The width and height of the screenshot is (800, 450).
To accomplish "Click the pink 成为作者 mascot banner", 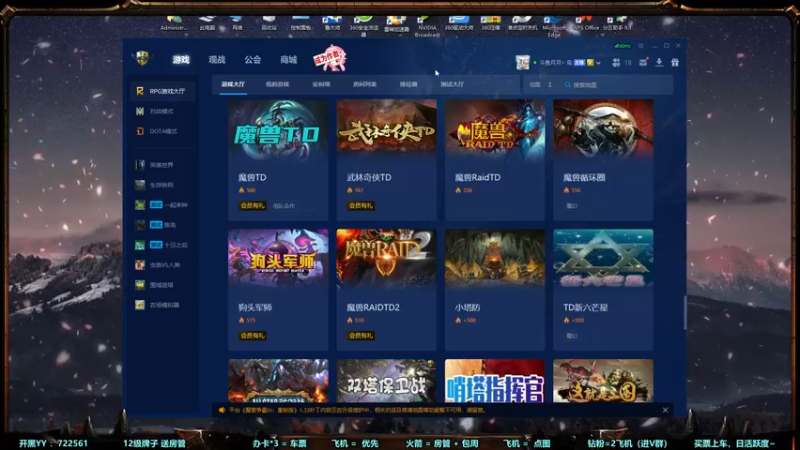I will [330, 58].
